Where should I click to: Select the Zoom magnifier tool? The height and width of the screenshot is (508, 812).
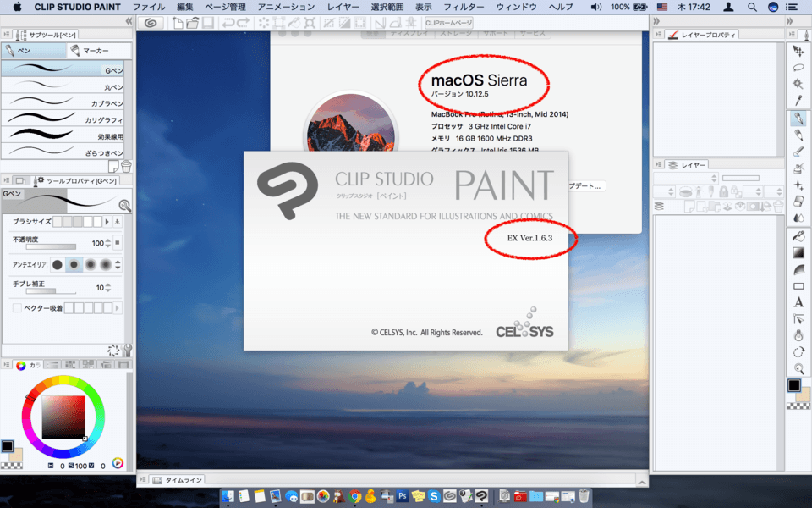pos(798,368)
